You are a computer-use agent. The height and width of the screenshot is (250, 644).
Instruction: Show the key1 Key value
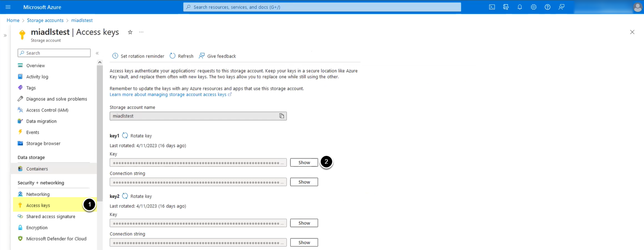coord(304,163)
